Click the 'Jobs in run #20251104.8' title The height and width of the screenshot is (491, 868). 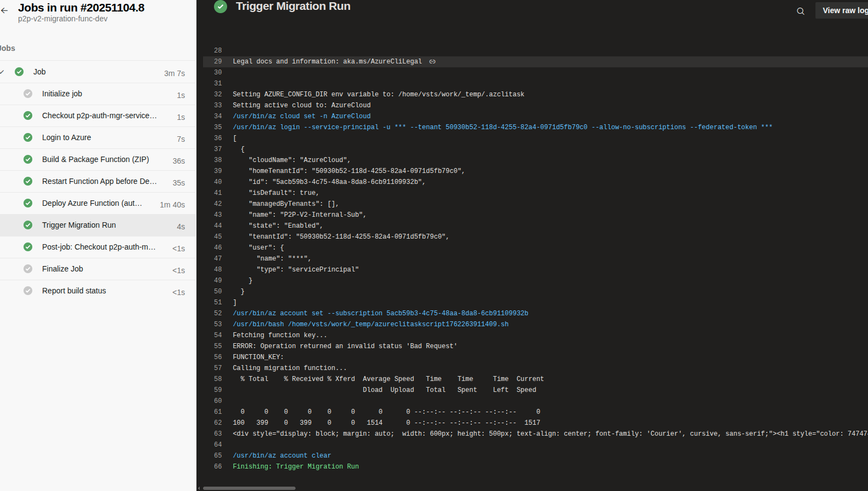pos(81,8)
